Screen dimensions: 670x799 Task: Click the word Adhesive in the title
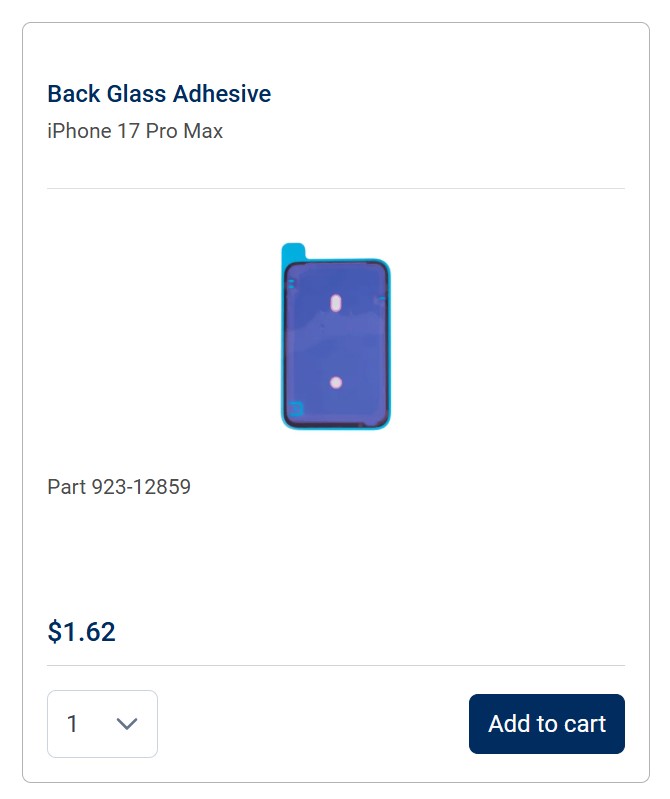pyautogui.click(x=221, y=94)
